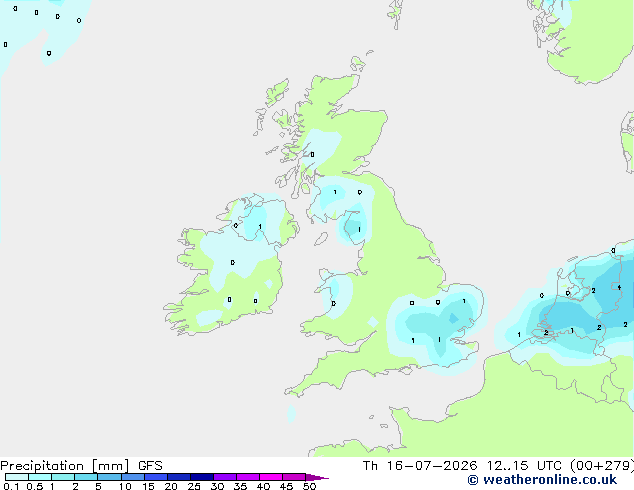This screenshot has height=490, width=634.
Task: Click the '20' legend scale label
Action: [x=171, y=486]
